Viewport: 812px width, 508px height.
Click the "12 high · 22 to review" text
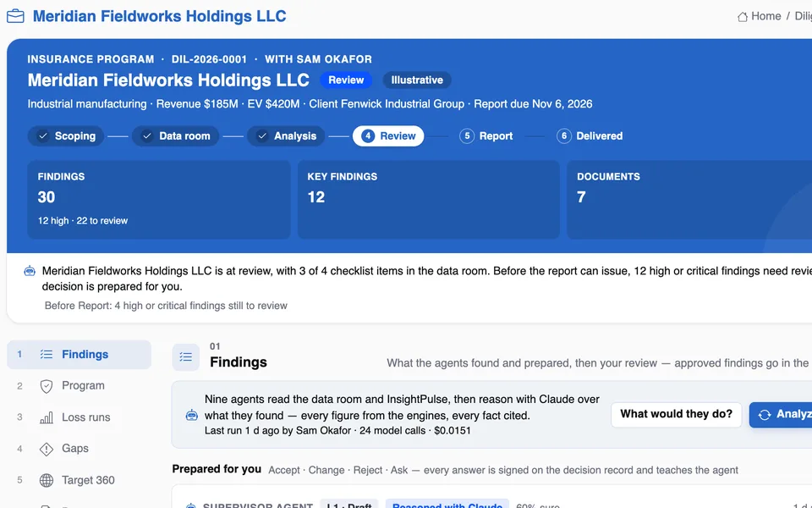click(x=83, y=221)
